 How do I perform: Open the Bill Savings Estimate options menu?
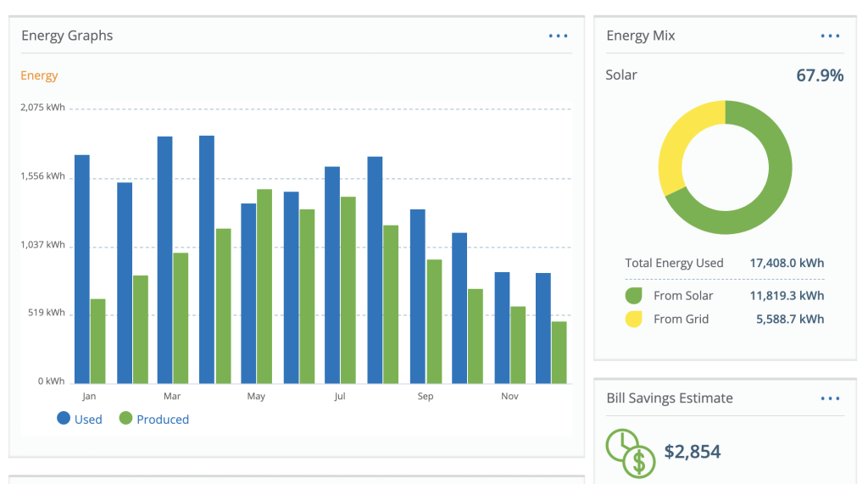point(830,398)
